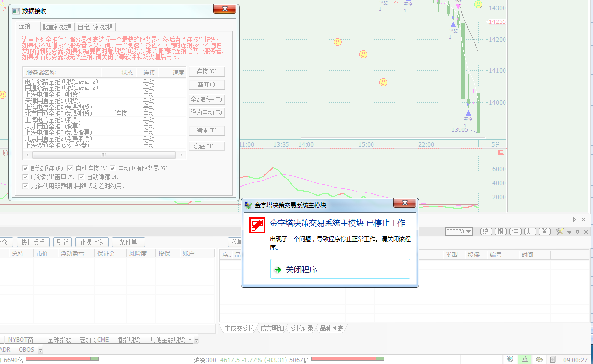Open the 600073 account dropdown
The width and height of the screenshot is (593, 364).
459,231
